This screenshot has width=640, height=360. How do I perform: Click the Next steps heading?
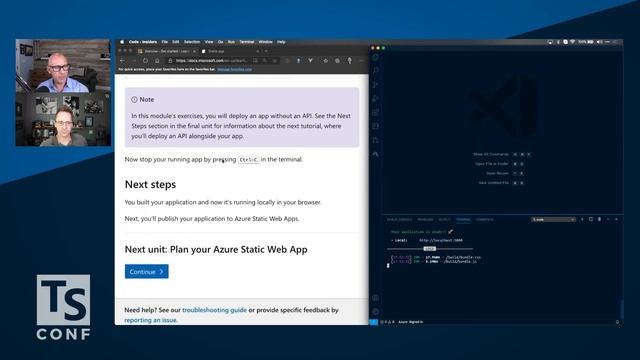tap(150, 184)
